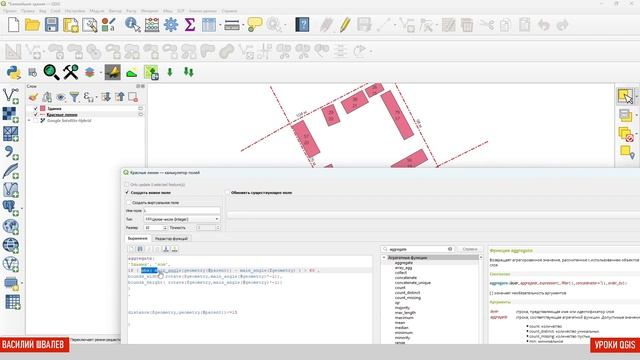Select median function in list
The height and width of the screenshot is (360, 640).
pyautogui.click(x=402, y=327)
